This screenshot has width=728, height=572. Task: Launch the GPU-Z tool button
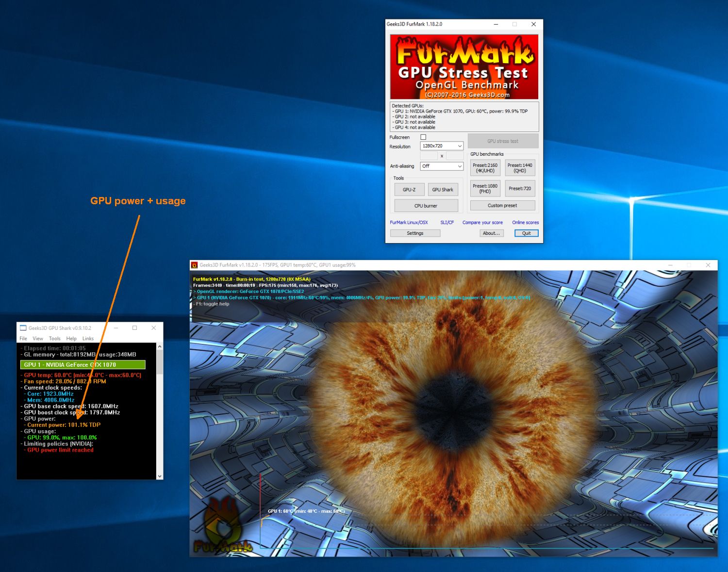[409, 190]
